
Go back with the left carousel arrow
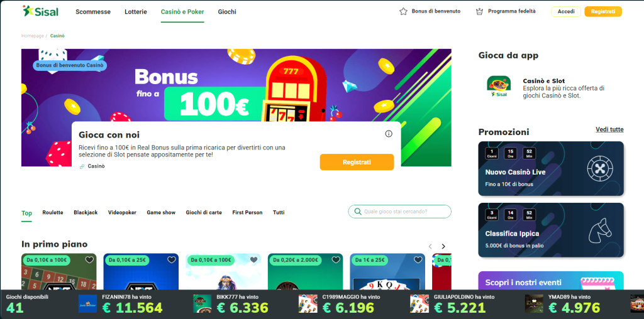pyautogui.click(x=430, y=246)
